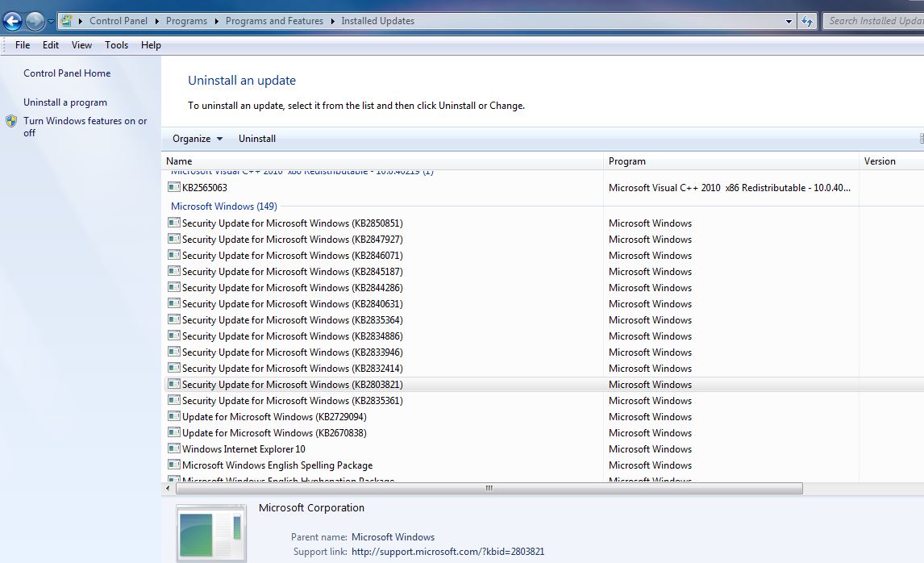Image resolution: width=924 pixels, height=563 pixels.
Task: Open the Help menu
Action: click(151, 45)
